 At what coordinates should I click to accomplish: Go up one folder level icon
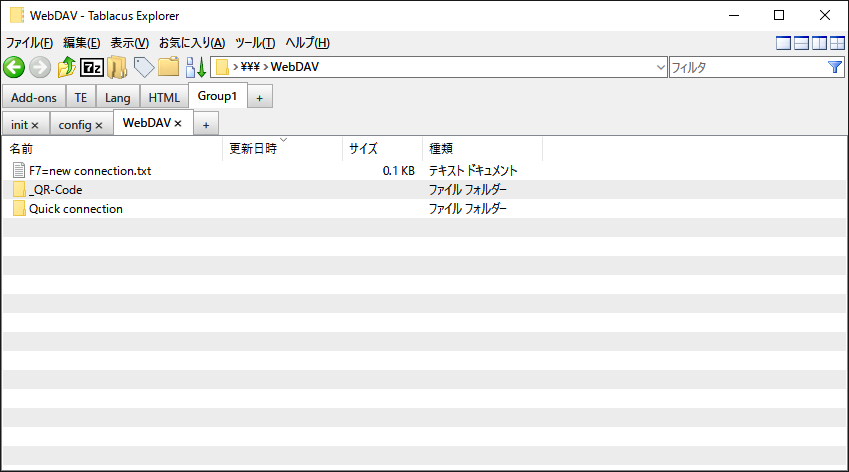pyautogui.click(x=67, y=67)
